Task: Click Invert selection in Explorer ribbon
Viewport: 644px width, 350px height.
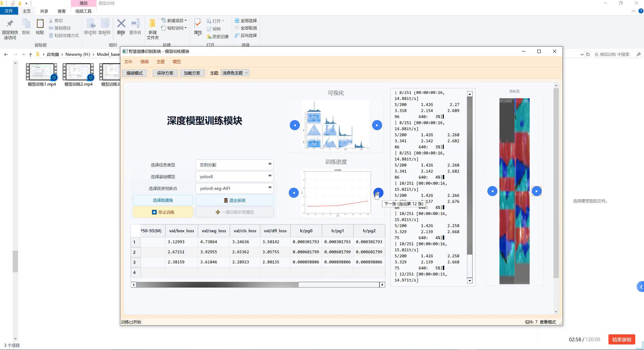Action: [246, 35]
